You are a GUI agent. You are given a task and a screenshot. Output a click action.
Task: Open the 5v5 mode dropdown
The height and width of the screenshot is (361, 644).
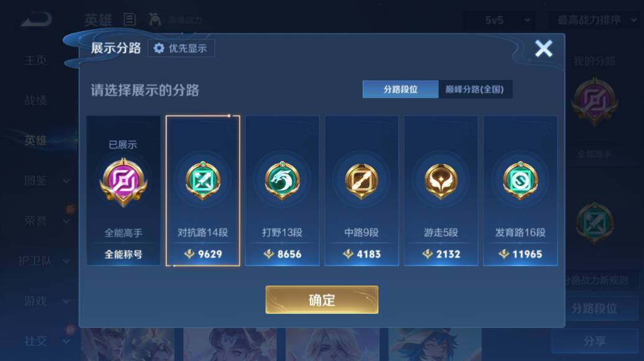[x=506, y=20]
